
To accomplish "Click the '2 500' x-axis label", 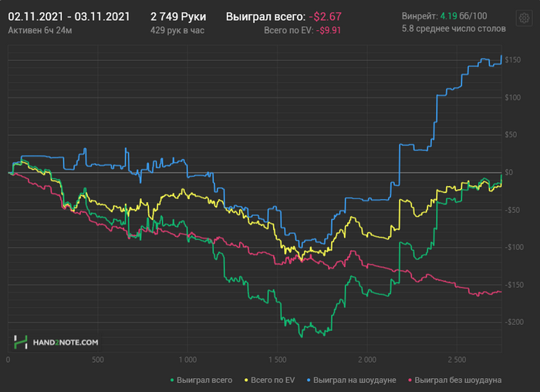I will point(457,360).
